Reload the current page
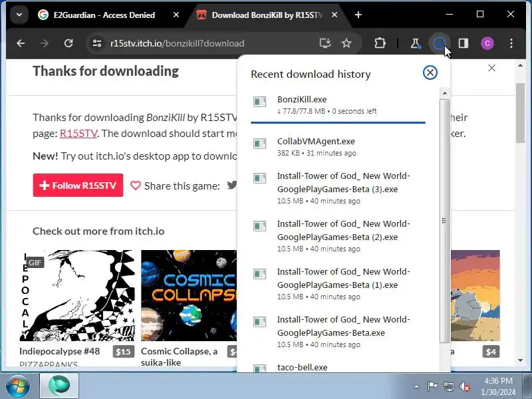Viewport: 532px width, 399px height. click(68, 43)
